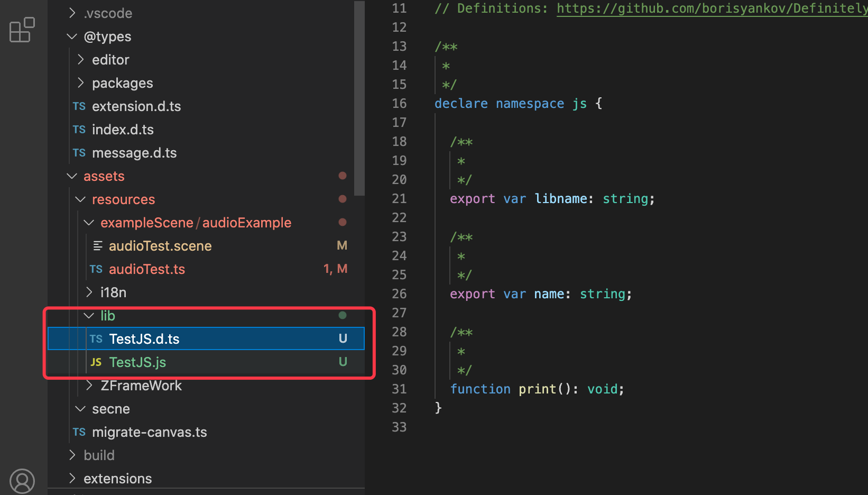The height and width of the screenshot is (495, 868).
Task: Click the JS icon beside TestJS.js
Action: (x=96, y=362)
